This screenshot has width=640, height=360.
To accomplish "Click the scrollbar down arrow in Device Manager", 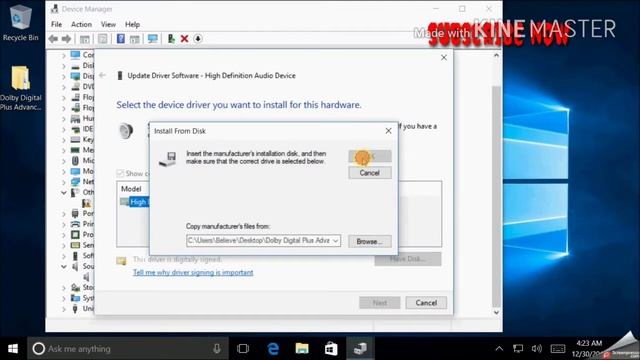I will point(496,313).
